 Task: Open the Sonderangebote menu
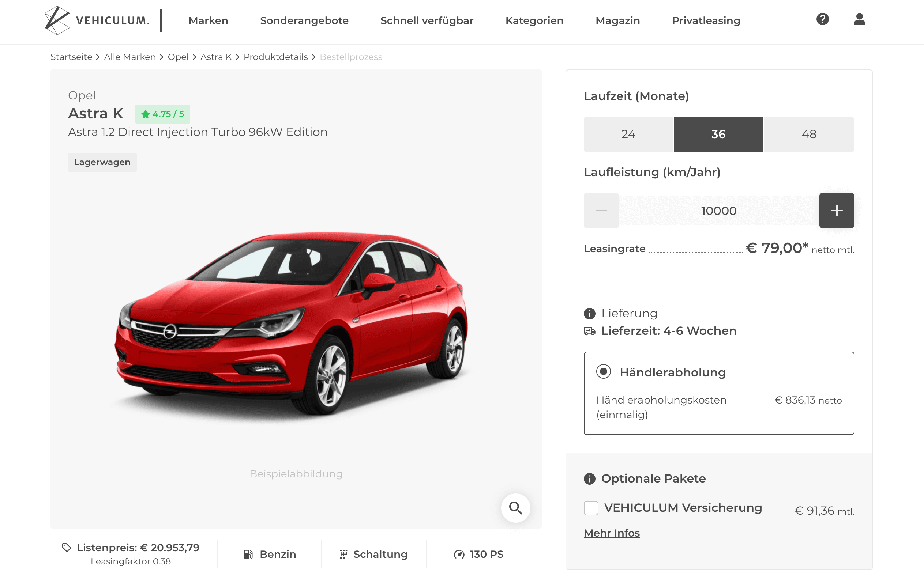pyautogui.click(x=304, y=21)
